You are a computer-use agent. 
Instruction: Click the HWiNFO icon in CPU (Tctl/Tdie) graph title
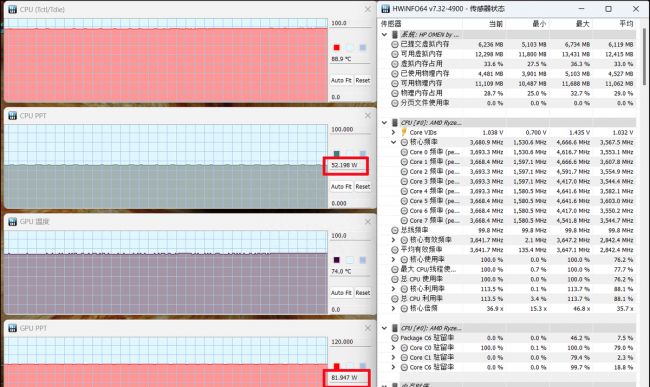pos(12,9)
